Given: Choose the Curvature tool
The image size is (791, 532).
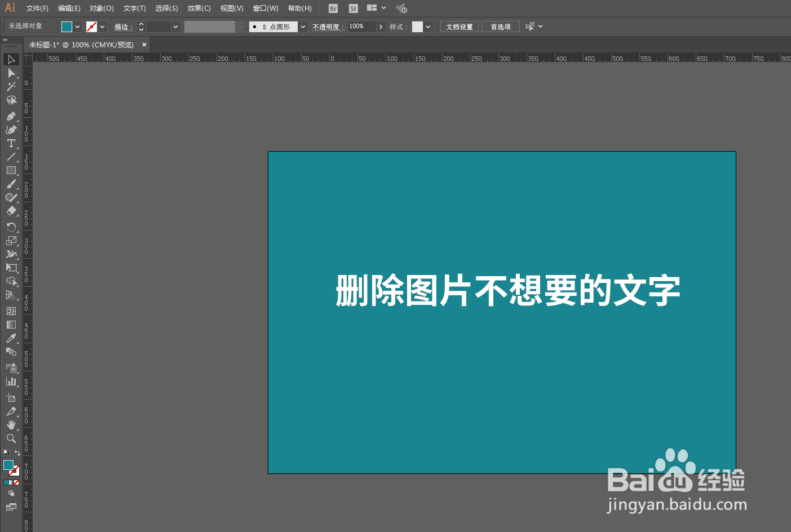Looking at the screenshot, I should click(x=11, y=130).
